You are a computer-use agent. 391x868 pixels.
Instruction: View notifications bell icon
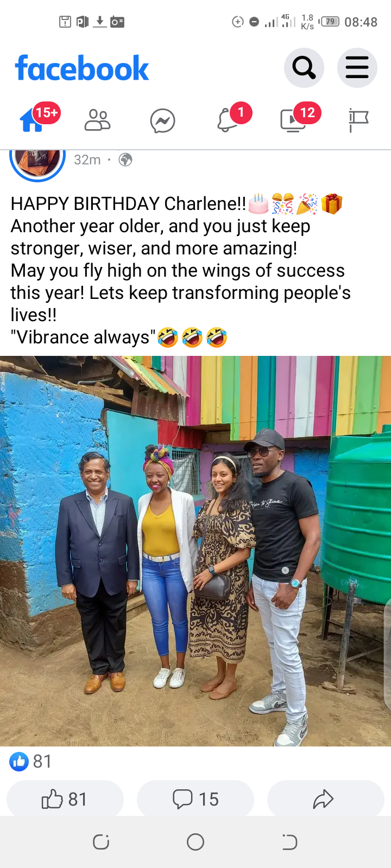tap(228, 120)
